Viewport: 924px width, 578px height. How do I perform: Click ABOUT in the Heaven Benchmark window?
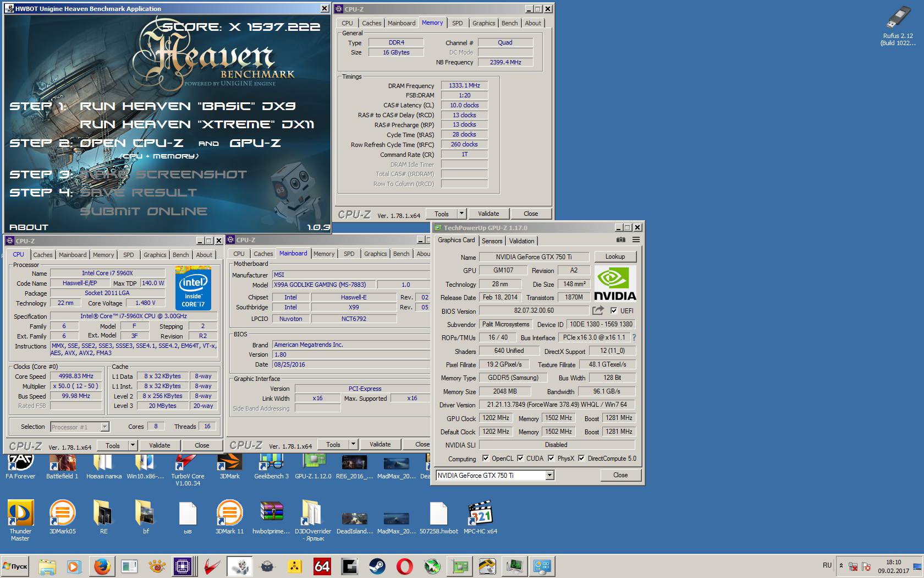[x=29, y=227]
